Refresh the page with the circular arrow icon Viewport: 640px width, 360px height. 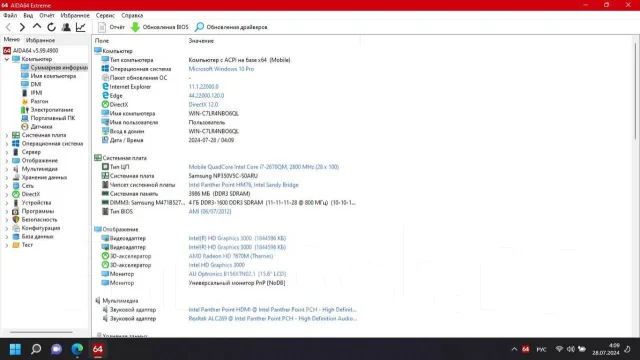51,27
